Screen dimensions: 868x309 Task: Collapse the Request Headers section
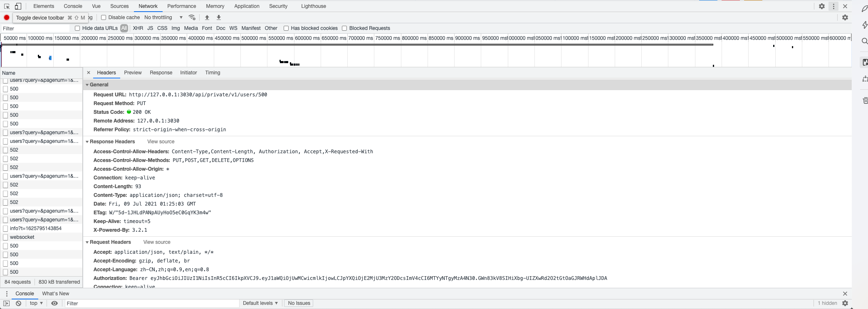tap(87, 242)
